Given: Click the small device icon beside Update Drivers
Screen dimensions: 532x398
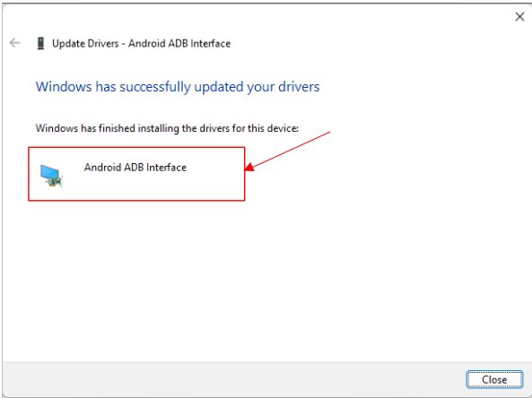Looking at the screenshot, I should tap(40, 43).
